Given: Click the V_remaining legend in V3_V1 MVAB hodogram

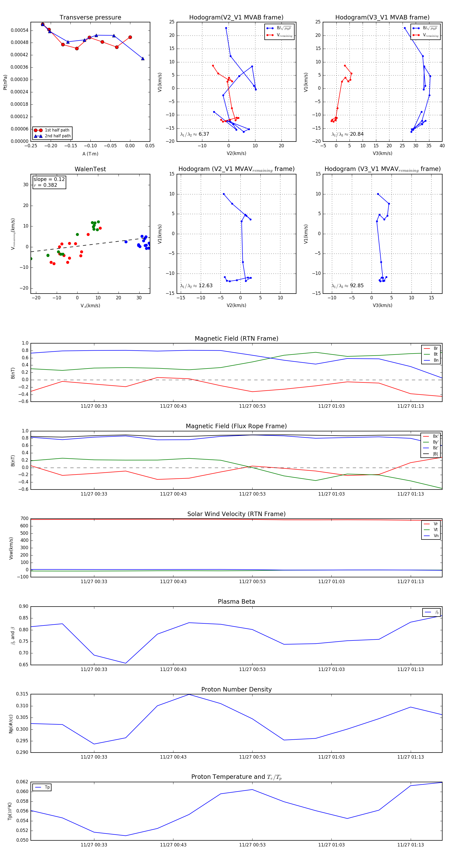Looking at the screenshot, I should point(425,35).
